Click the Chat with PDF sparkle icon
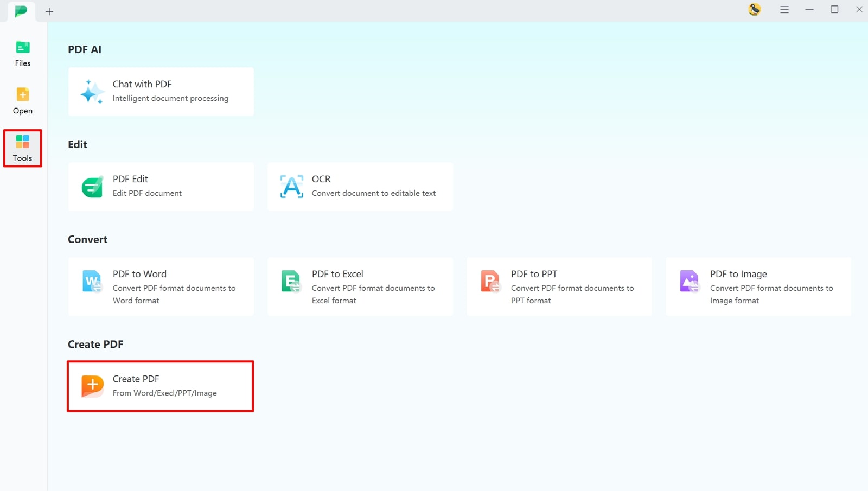The height and width of the screenshot is (491, 868). [92, 92]
